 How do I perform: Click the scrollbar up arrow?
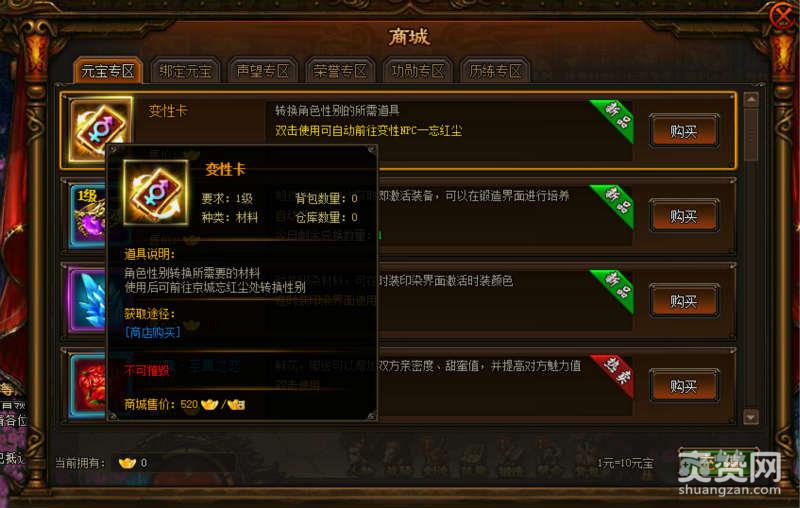click(751, 100)
